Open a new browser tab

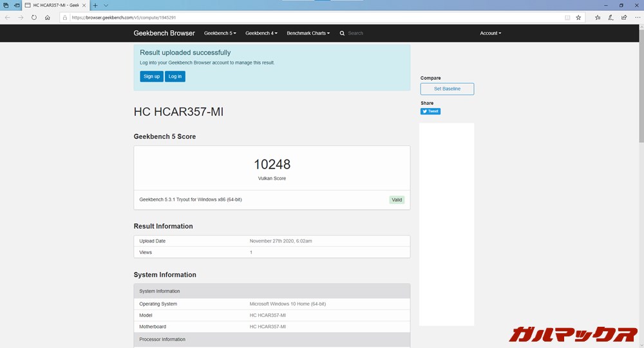(95, 5)
